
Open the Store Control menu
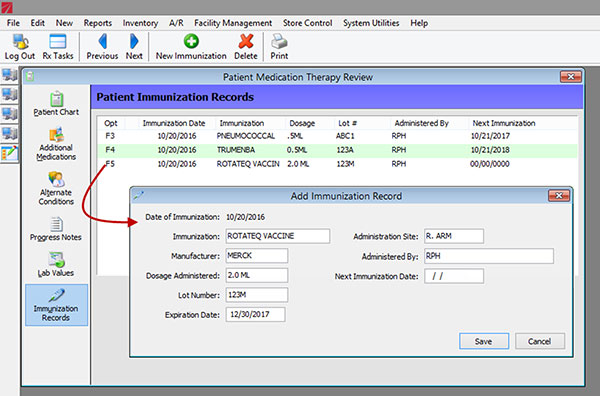[x=307, y=23]
